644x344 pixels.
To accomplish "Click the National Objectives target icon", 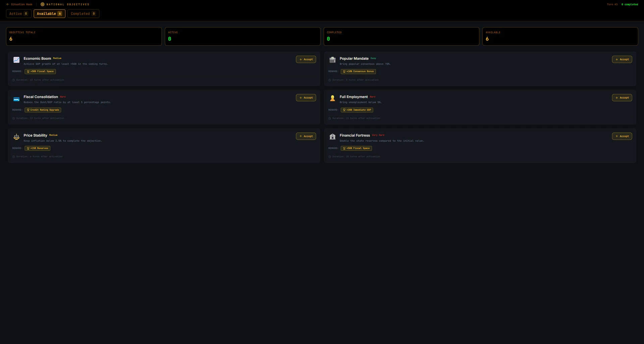I will pyautogui.click(x=43, y=4).
